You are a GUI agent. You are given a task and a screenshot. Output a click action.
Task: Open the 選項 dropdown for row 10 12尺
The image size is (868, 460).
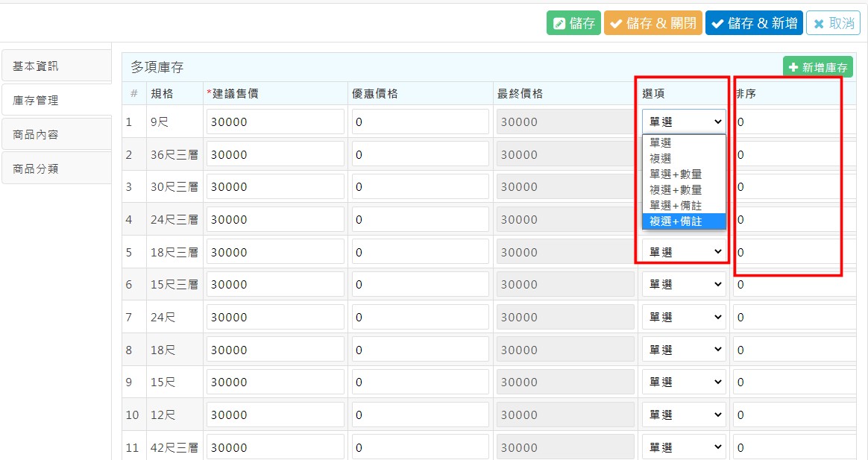coord(684,415)
